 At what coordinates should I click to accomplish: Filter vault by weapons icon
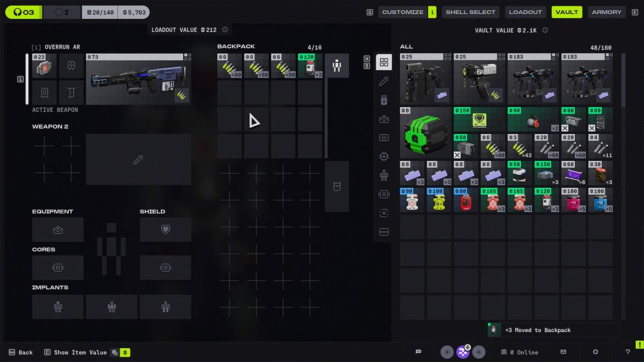pyautogui.click(x=384, y=81)
